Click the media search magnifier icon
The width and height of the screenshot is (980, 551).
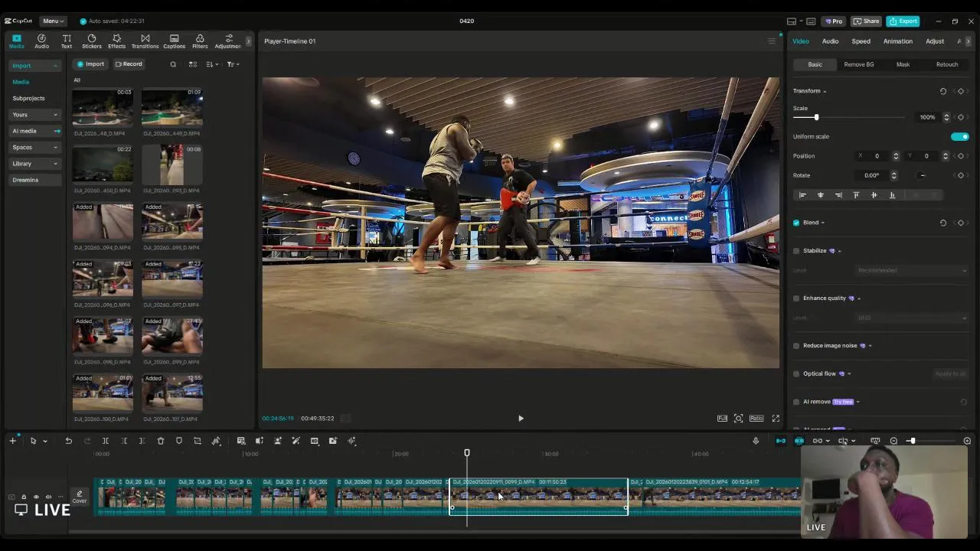tap(173, 64)
